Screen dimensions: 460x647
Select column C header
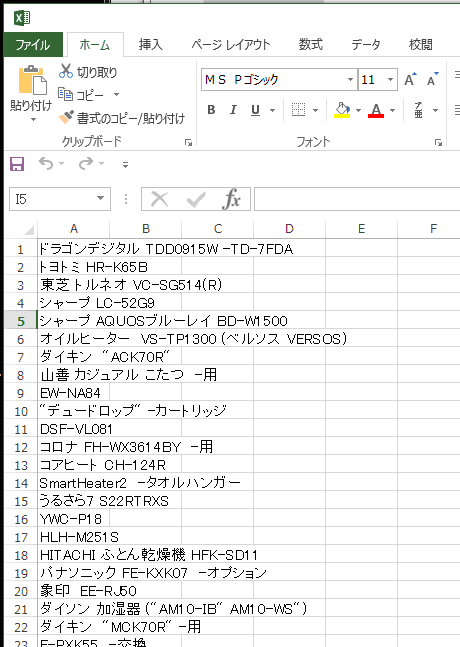pos(217,229)
